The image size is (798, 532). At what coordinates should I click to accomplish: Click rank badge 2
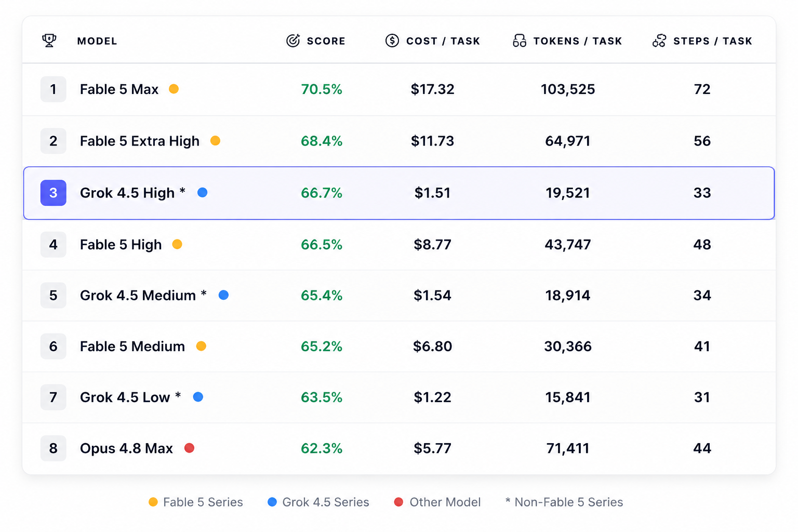click(x=54, y=141)
